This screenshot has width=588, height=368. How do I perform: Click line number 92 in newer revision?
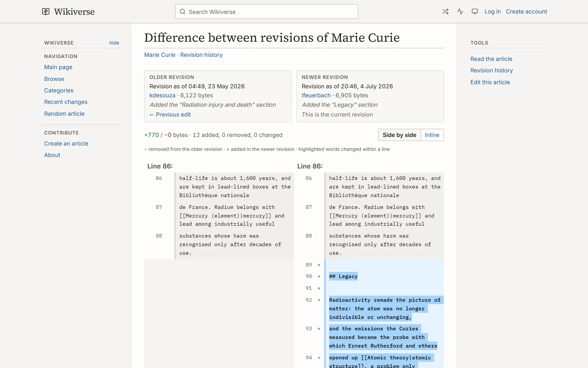(309, 300)
